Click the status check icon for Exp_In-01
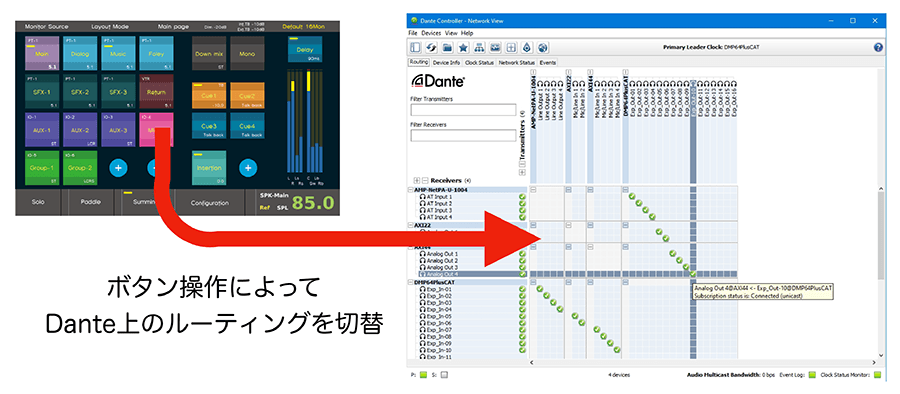The width and height of the screenshot is (900, 394). [522, 289]
